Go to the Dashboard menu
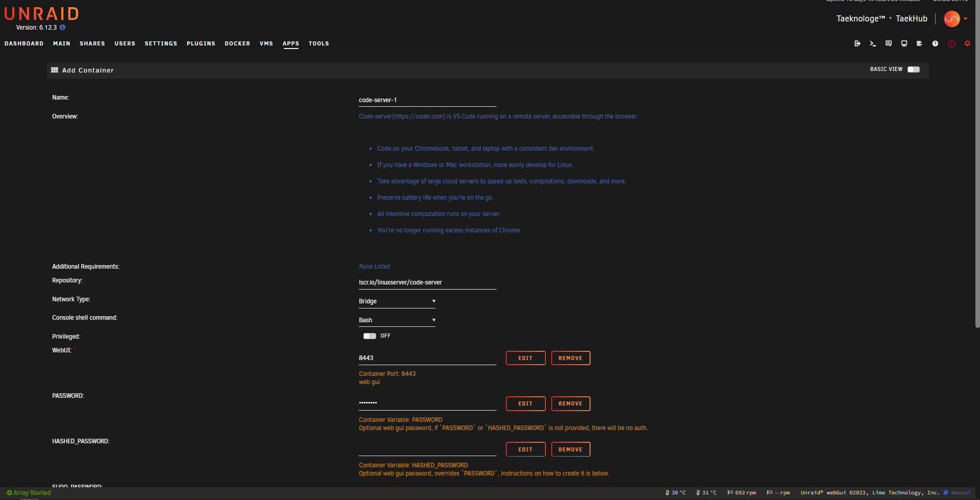Image resolution: width=980 pixels, height=500 pixels. pos(24,43)
